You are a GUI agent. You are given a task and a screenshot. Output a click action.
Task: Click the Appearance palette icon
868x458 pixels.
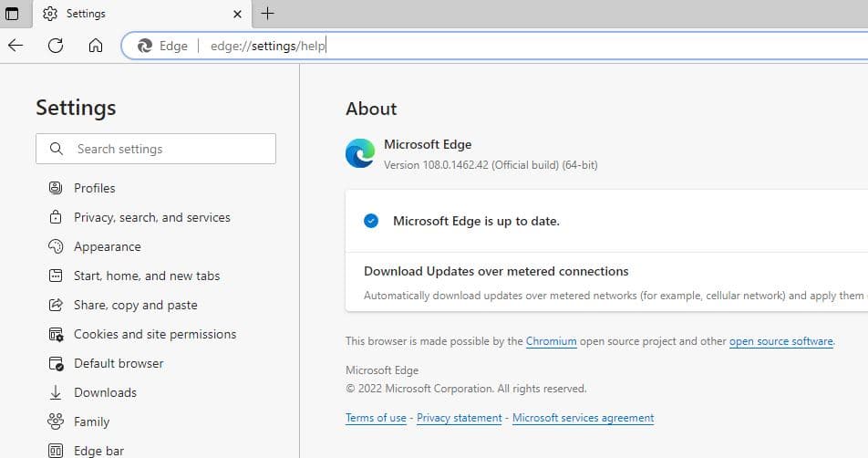coord(56,246)
